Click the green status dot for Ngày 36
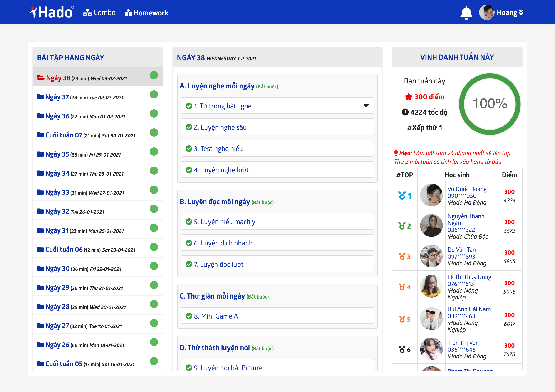Screen dimensions: 555x392 pos(154,113)
